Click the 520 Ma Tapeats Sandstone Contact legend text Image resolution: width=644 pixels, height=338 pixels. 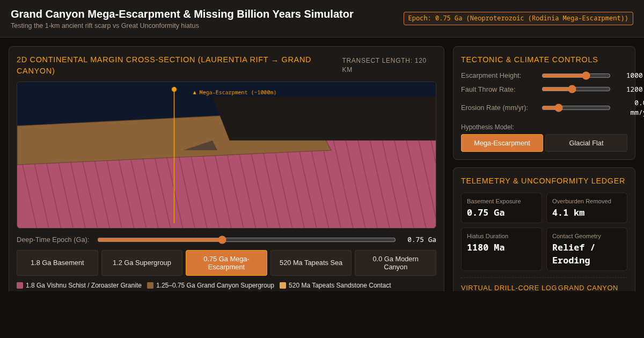coord(340,285)
